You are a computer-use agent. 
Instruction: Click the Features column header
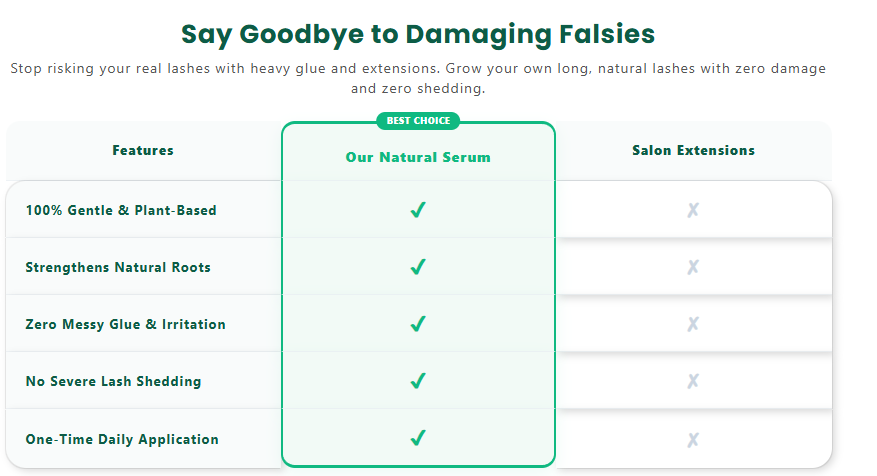click(143, 150)
